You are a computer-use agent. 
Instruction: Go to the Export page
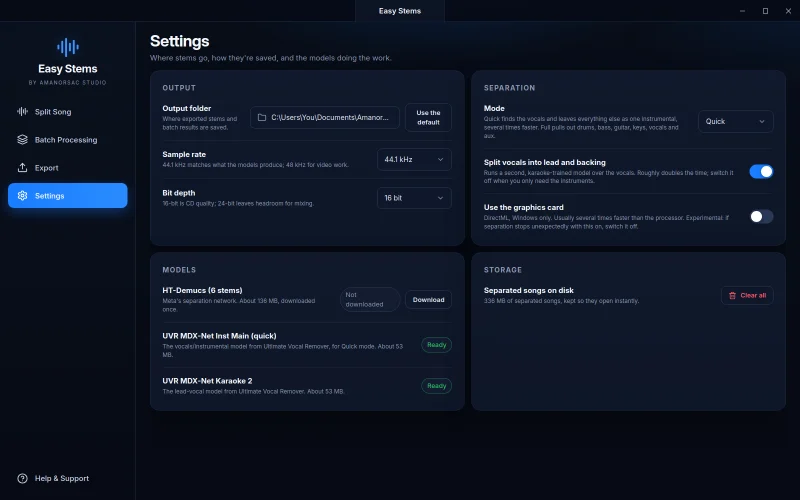tap(67, 167)
